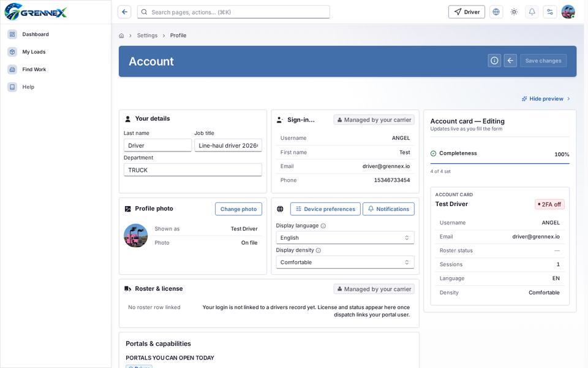Collapse the preview with Hide preview
The height and width of the screenshot is (368, 588).
546,99
